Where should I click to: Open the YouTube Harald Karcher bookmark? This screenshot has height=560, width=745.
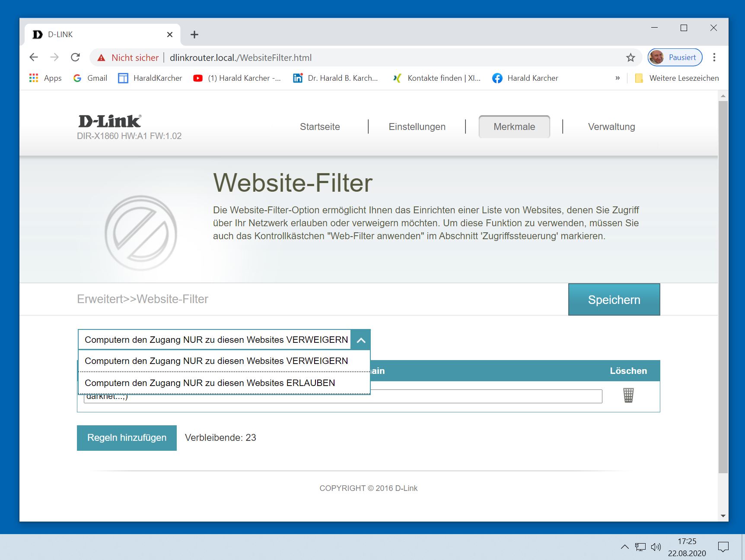click(237, 78)
